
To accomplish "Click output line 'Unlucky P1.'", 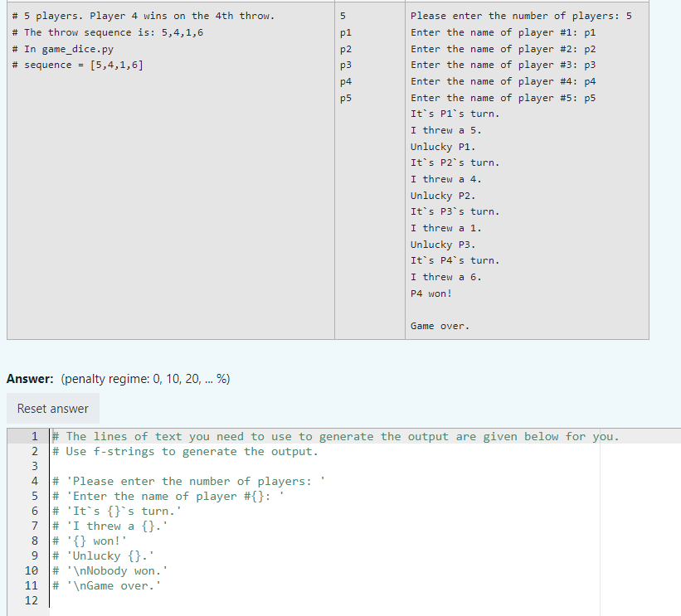I will pos(443,147).
